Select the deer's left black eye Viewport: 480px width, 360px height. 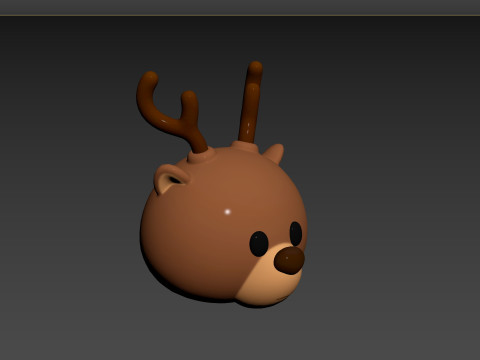[x=259, y=244]
